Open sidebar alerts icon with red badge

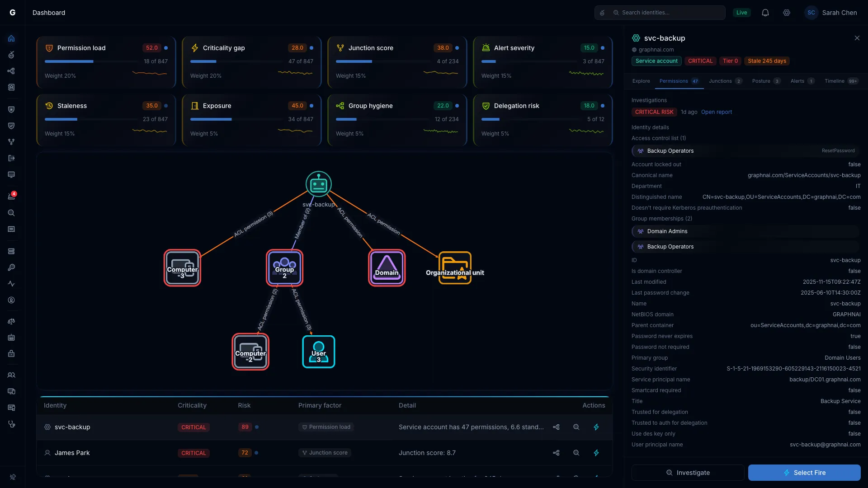pos(11,196)
